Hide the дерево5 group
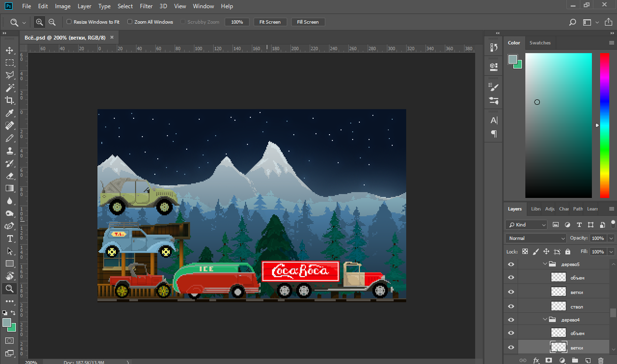This screenshot has width=617, height=364. coord(511,264)
